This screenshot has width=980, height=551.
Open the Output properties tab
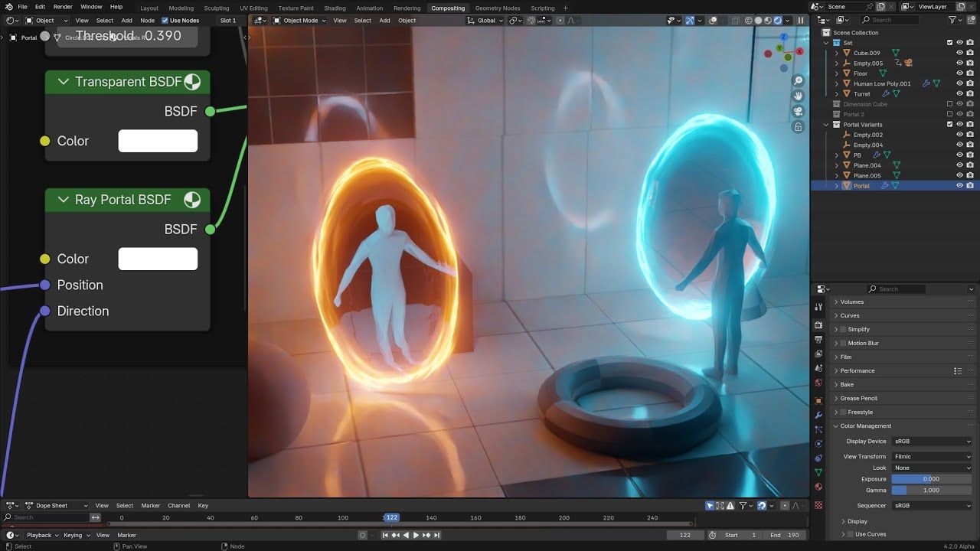(x=818, y=340)
